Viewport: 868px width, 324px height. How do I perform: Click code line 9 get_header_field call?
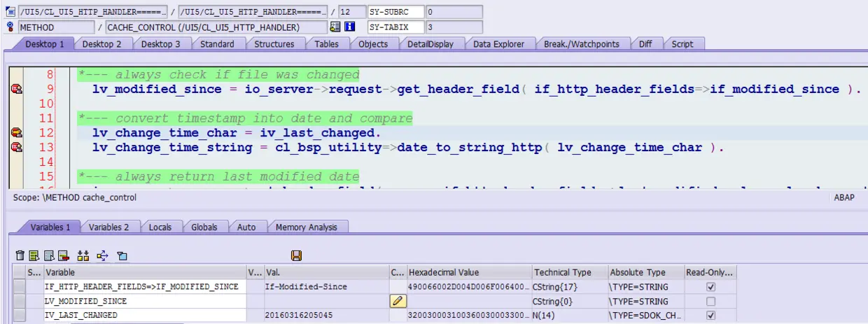pos(476,89)
